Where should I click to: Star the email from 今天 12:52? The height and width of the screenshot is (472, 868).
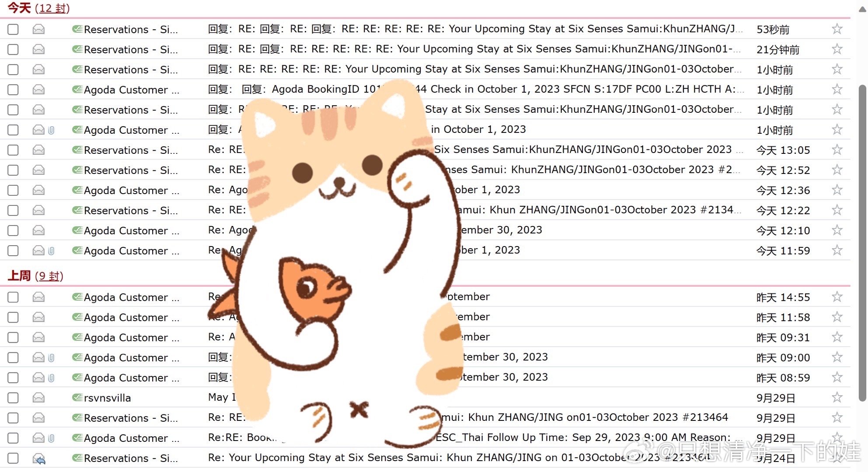pos(837,170)
